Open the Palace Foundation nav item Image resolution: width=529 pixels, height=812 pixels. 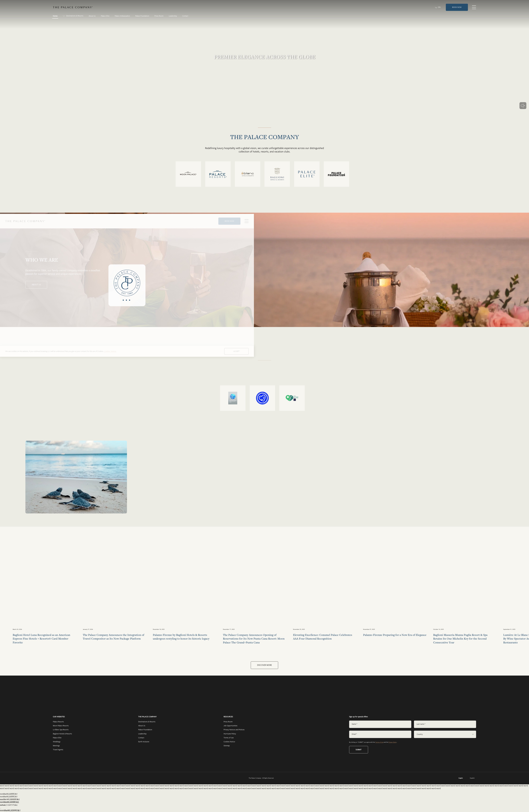click(x=142, y=16)
